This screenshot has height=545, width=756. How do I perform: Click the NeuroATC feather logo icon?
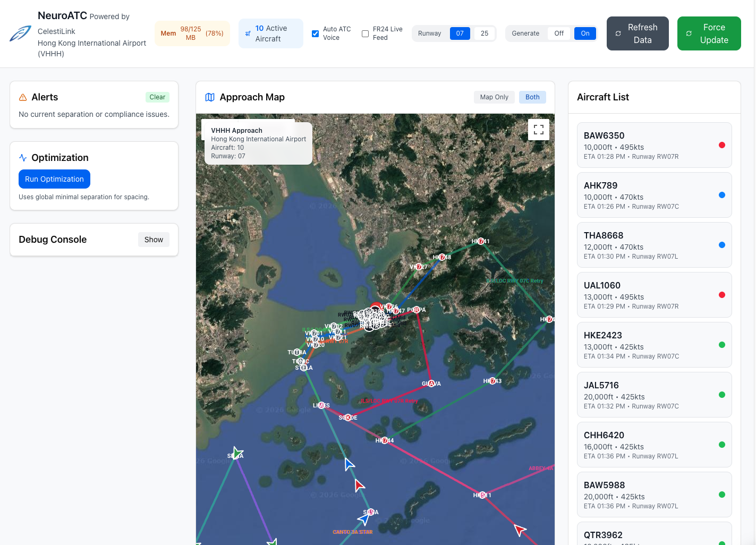20,34
